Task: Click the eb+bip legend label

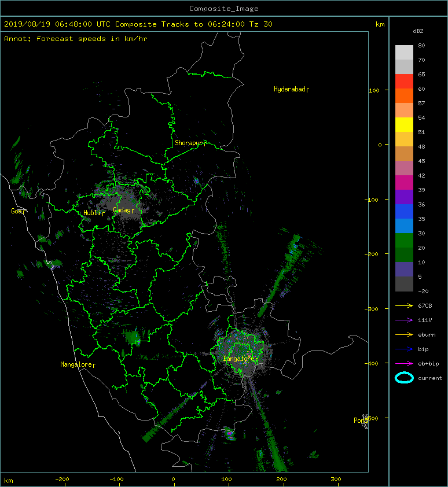Action: click(x=428, y=364)
